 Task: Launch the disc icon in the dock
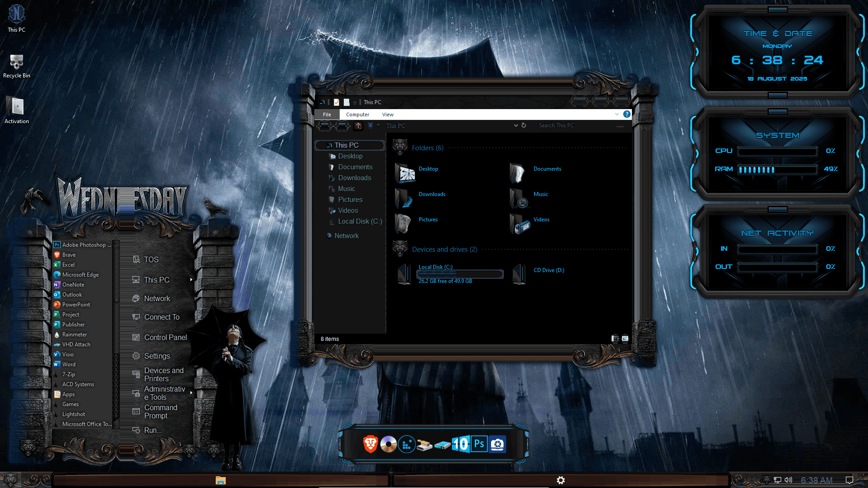(x=388, y=444)
